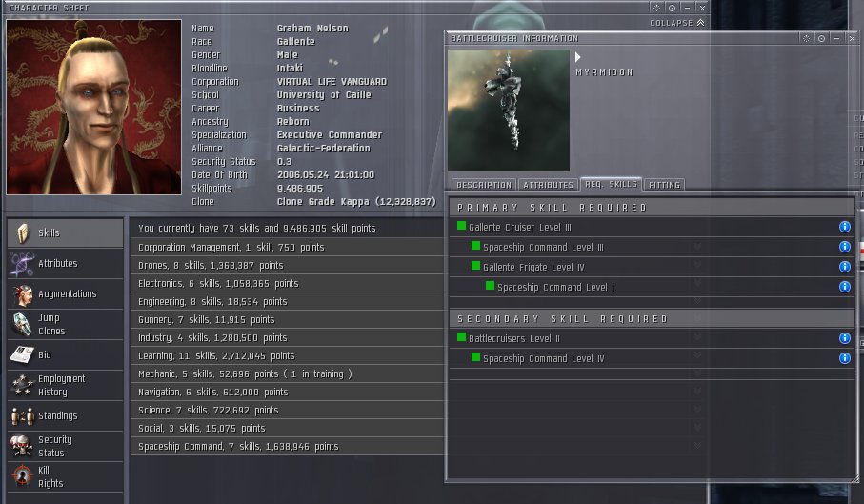864x504 pixels.
Task: Show info for Spaceship Command Level I
Action: tap(844, 287)
